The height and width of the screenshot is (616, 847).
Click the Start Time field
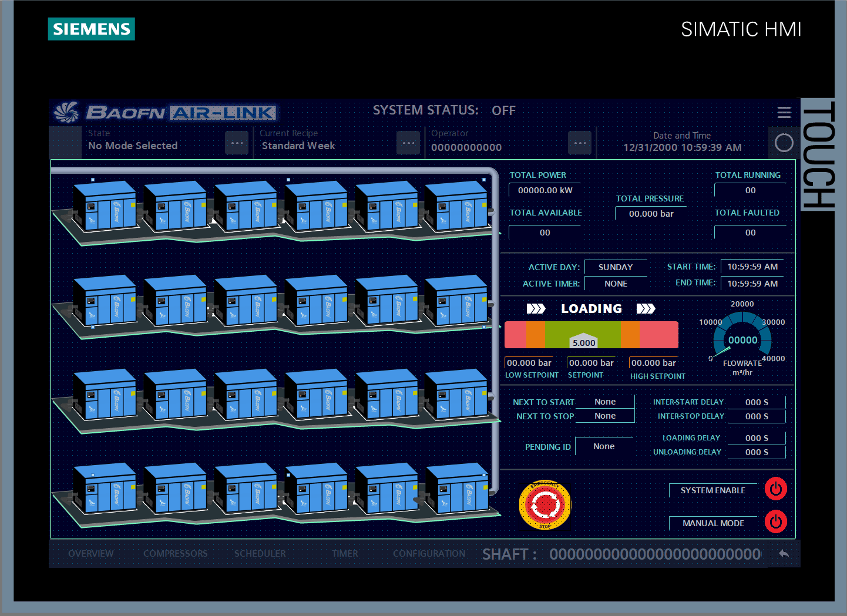(752, 267)
